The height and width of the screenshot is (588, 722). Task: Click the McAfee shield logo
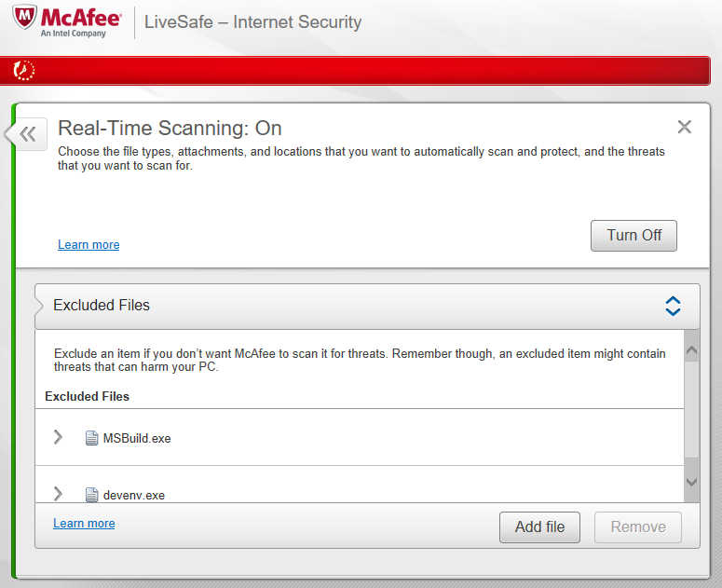click(24, 21)
